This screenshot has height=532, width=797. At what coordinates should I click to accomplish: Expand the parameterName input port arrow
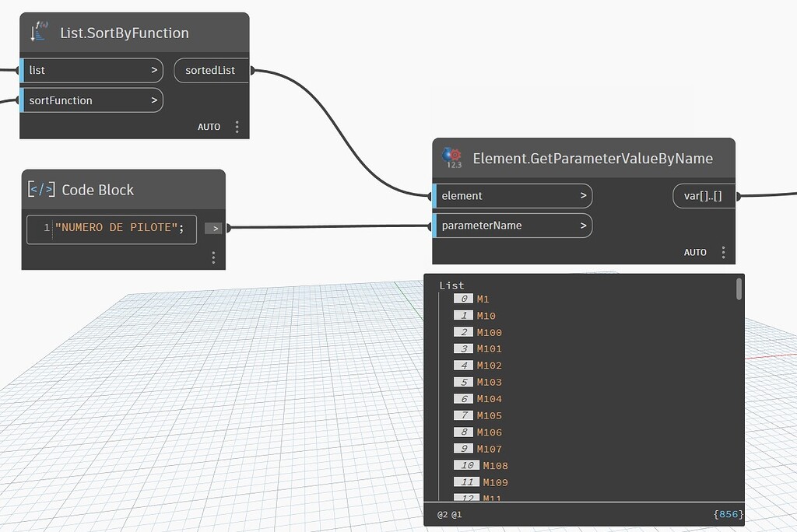[x=582, y=227]
